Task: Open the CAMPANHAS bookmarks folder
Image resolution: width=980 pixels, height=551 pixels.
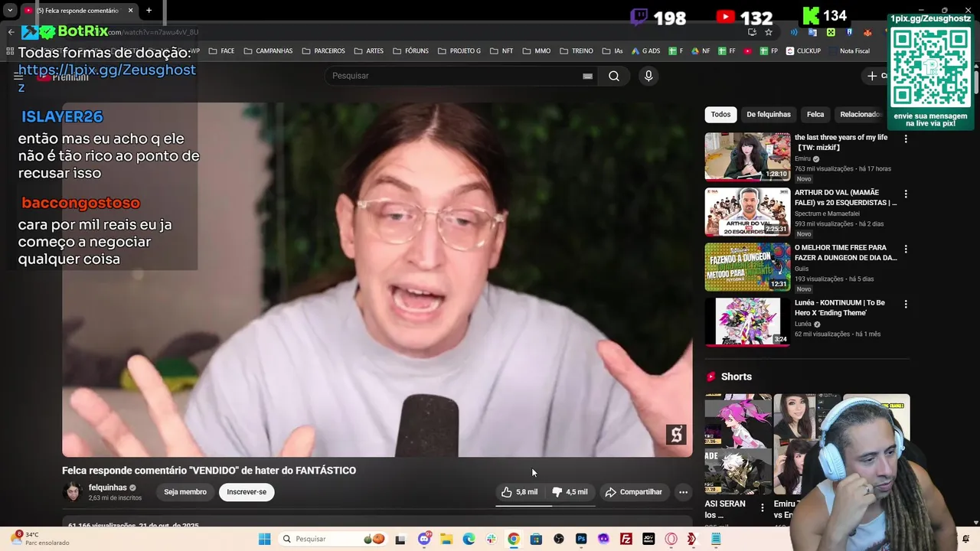Action: tap(268, 51)
